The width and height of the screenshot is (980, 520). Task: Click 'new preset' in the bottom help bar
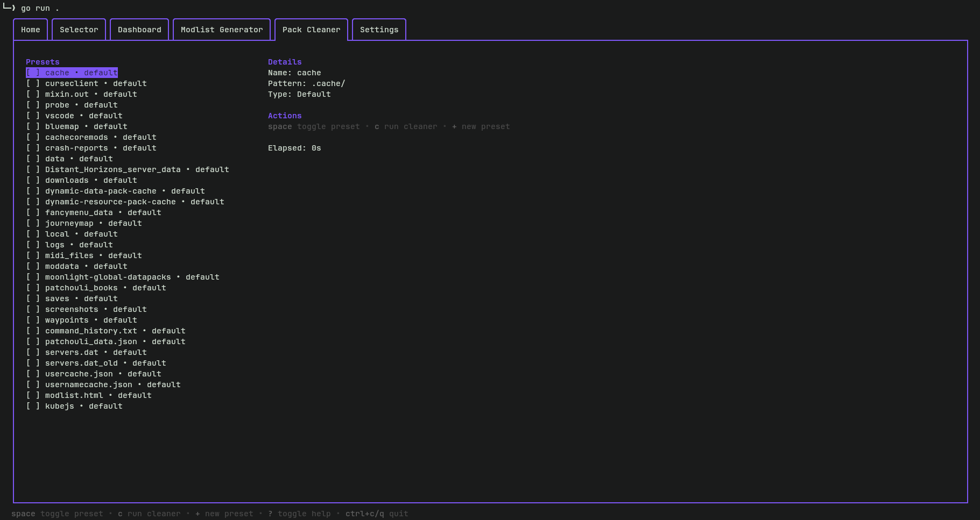pyautogui.click(x=229, y=514)
